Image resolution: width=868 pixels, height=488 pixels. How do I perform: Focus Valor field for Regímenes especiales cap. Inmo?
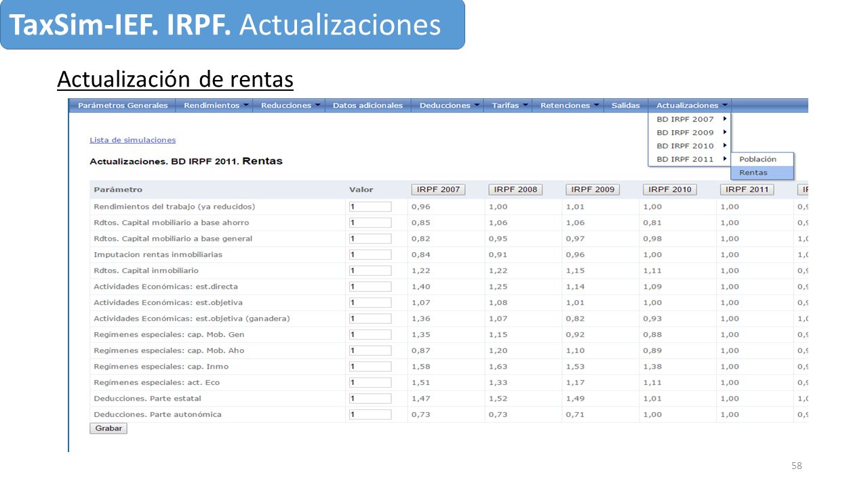(370, 367)
